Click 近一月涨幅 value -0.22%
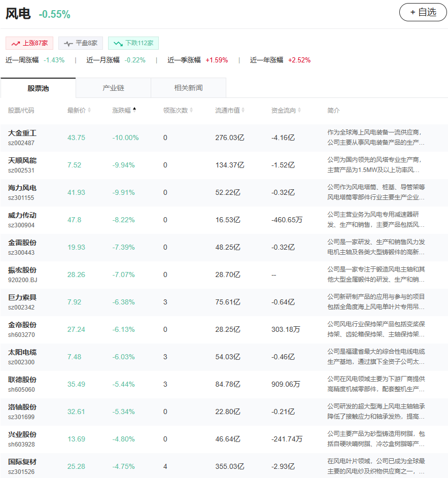448x478 pixels. pos(135,60)
